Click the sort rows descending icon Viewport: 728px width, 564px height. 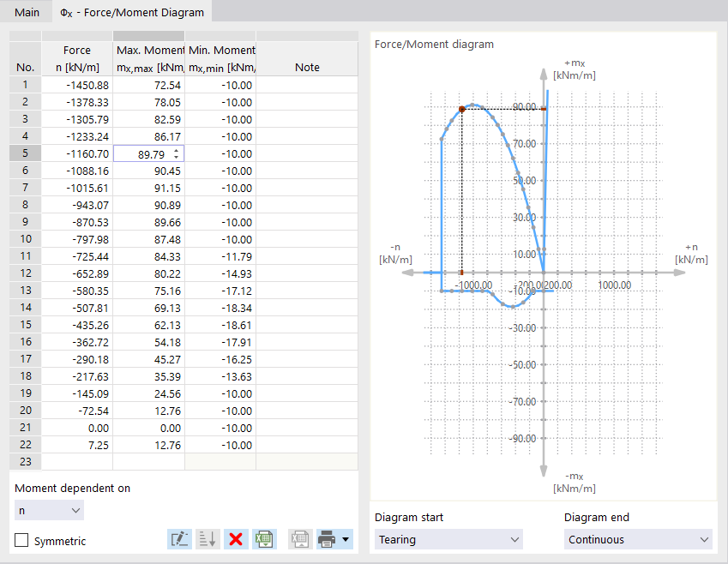click(x=208, y=539)
